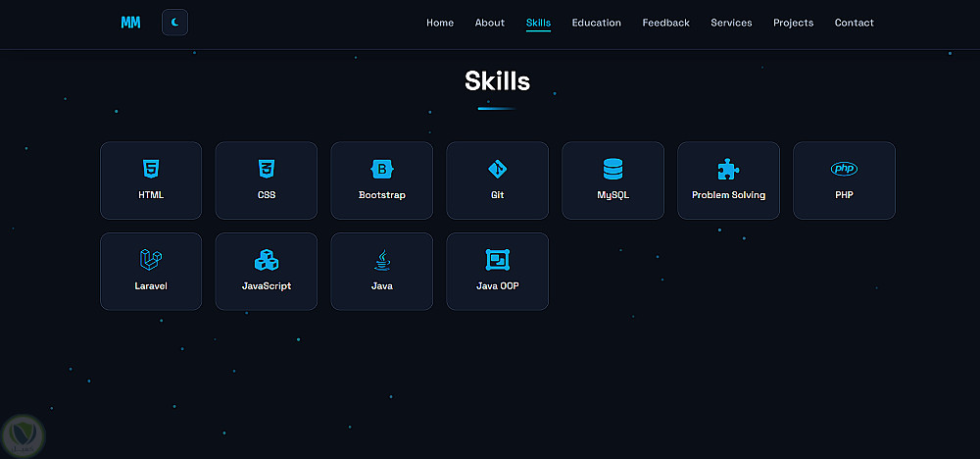The image size is (980, 459).
Task: Click the Java card label
Action: [382, 286]
